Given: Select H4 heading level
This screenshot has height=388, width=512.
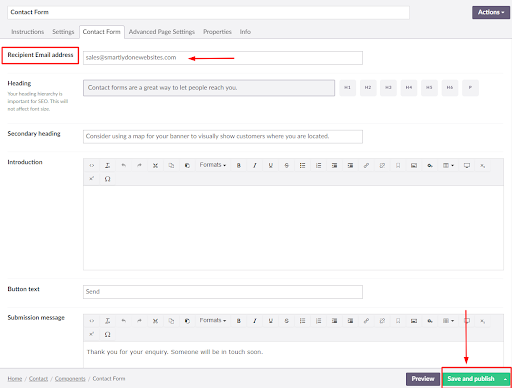Looking at the screenshot, I should point(409,88).
